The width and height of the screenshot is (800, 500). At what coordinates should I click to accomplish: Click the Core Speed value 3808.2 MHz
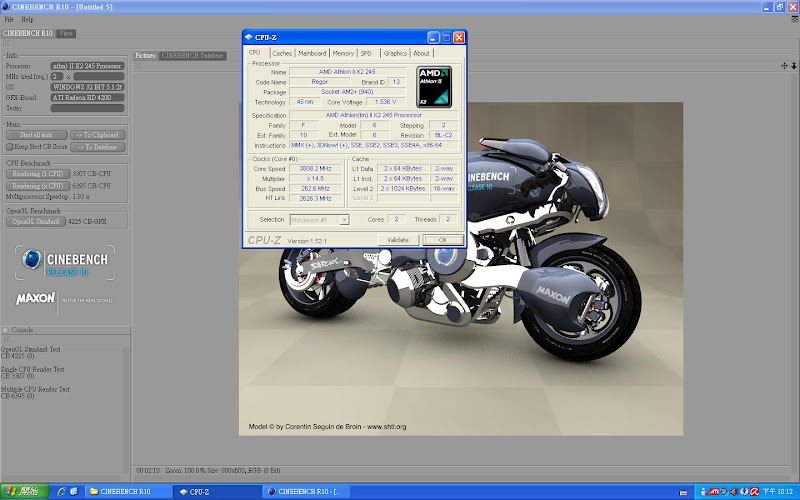pos(315,168)
